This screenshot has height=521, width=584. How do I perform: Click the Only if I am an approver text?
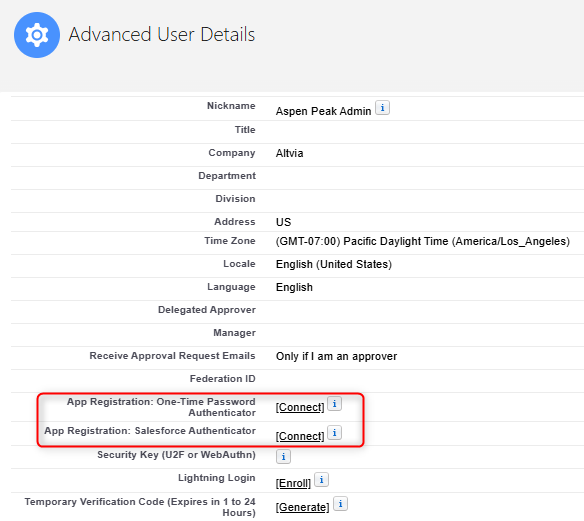[x=336, y=356]
